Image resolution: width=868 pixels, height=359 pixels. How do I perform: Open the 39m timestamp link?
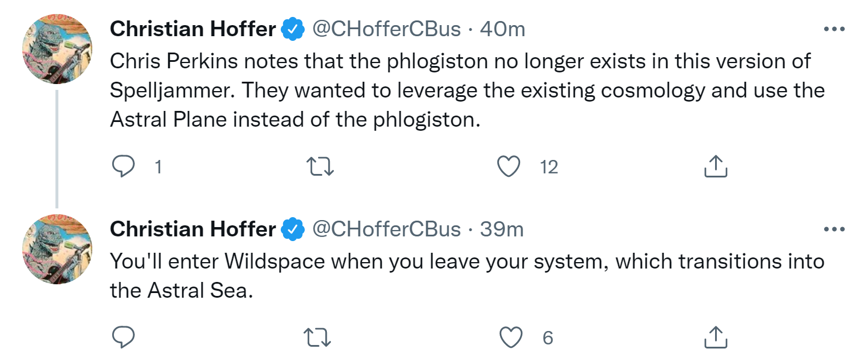click(x=502, y=229)
